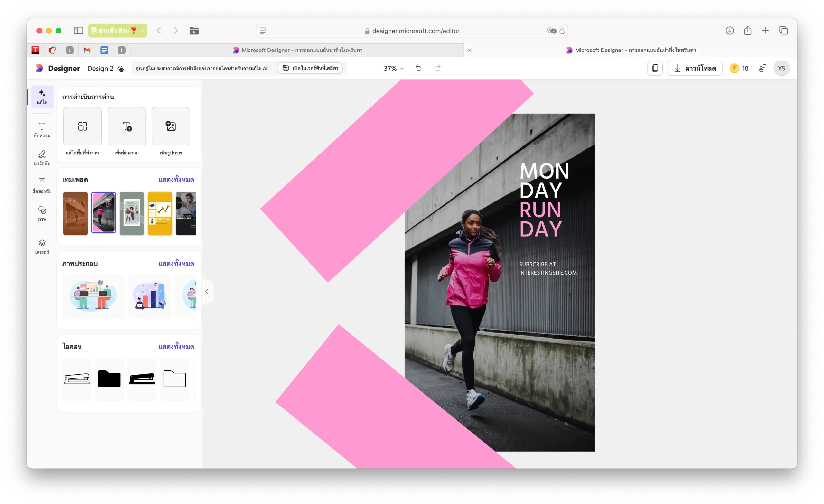The image size is (824, 504).
Task: Select the yellow fitness template thumbnail
Action: pyautogui.click(x=160, y=213)
